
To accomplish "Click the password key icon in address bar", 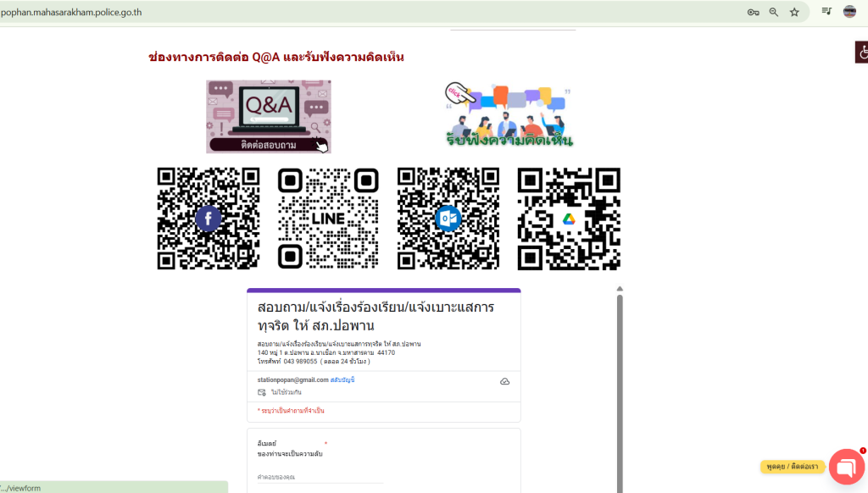I will pos(753,12).
